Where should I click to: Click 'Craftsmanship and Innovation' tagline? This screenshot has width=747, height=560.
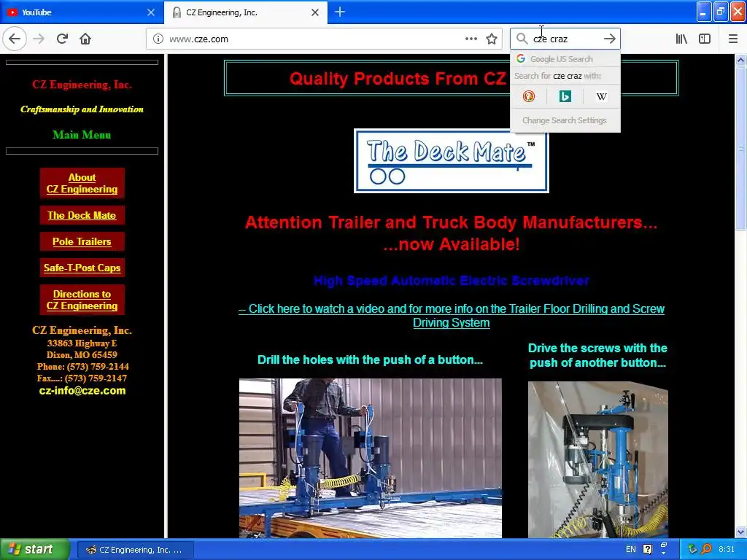[82, 109]
